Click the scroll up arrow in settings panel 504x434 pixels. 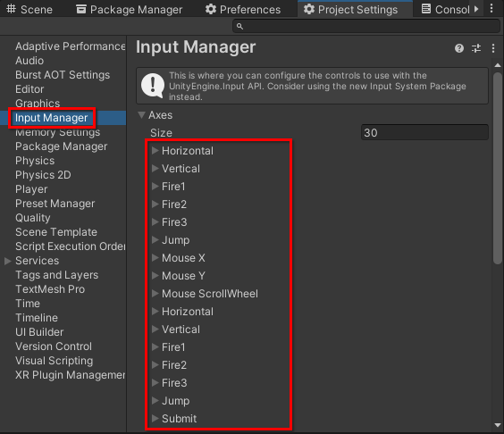click(498, 65)
